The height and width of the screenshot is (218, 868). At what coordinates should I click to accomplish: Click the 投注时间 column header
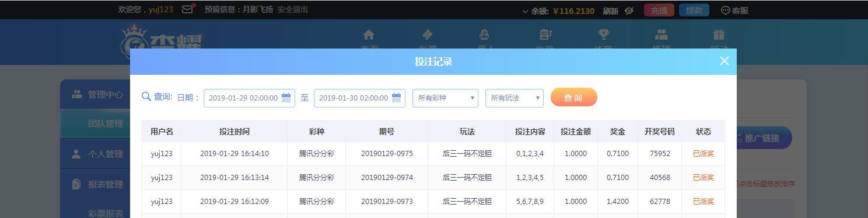(235, 132)
